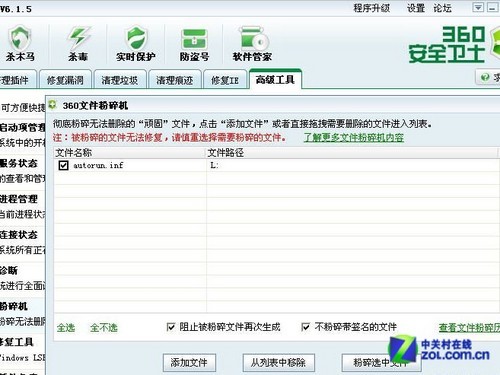The height and width of the screenshot is (375, 500).
Task: Click the 从列表中移除 button
Action: [x=279, y=362]
